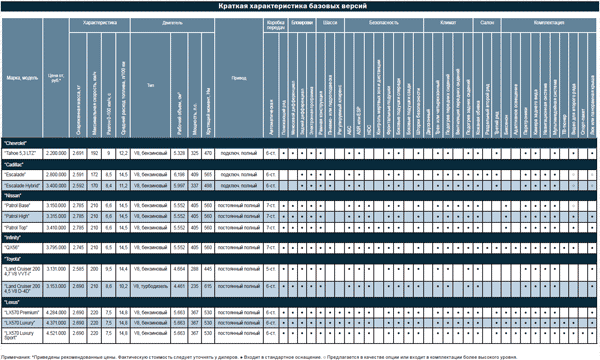Select the "Марка, модель" column header
600x360 pixels.
tap(22, 78)
